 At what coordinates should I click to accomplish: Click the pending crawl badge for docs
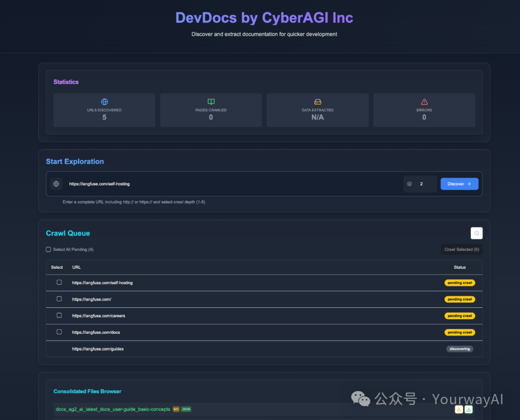460,332
